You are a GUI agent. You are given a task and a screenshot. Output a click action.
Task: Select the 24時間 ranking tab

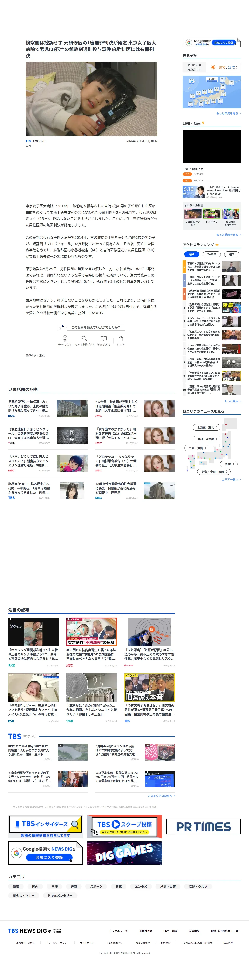[x=212, y=254]
